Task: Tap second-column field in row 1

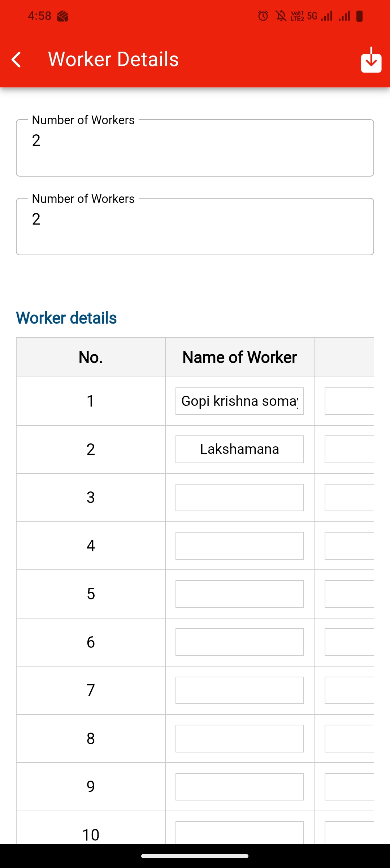Action: 349,401
